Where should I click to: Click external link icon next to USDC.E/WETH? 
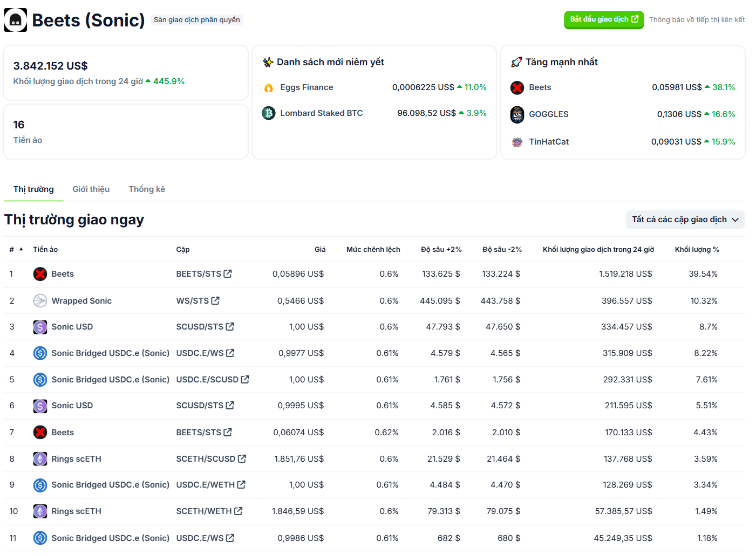[241, 484]
